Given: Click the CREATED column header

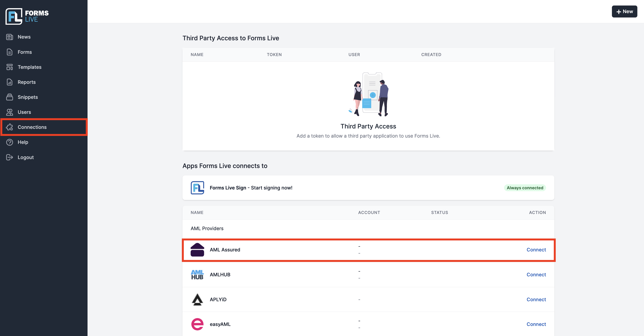Looking at the screenshot, I should point(431,55).
